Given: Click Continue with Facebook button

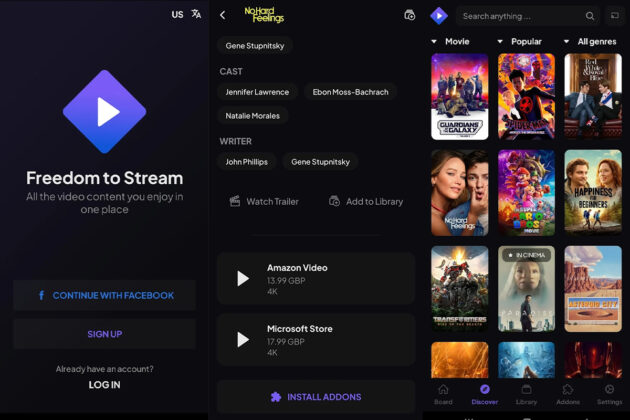Looking at the screenshot, I should (104, 295).
